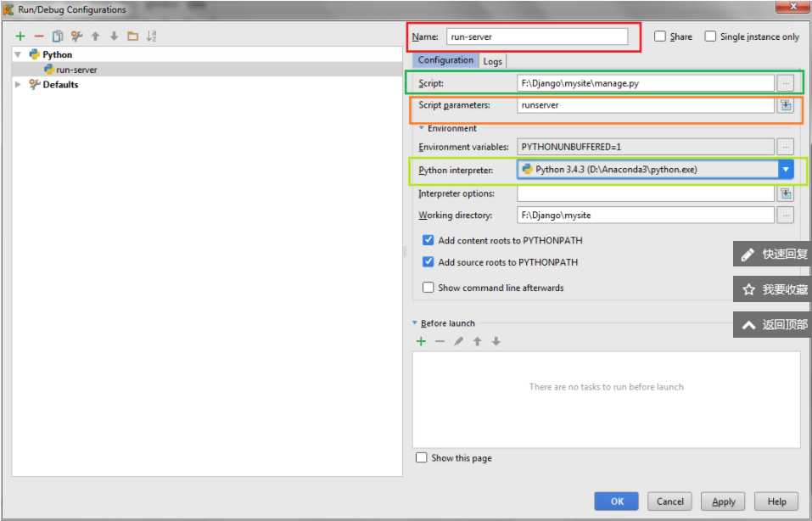Close the Run/Debug Configurations dialog
The image size is (812, 521).
[x=792, y=6]
